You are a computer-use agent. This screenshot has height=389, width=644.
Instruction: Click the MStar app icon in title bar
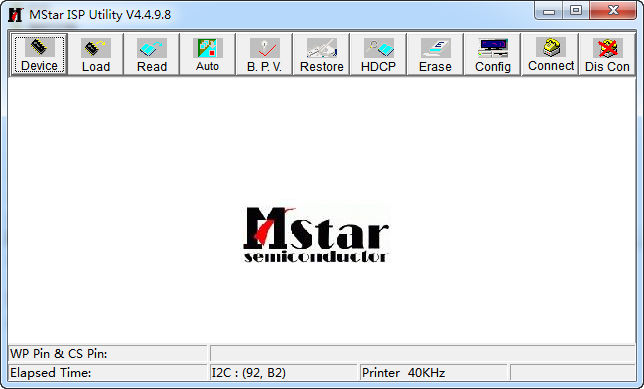coord(16,15)
